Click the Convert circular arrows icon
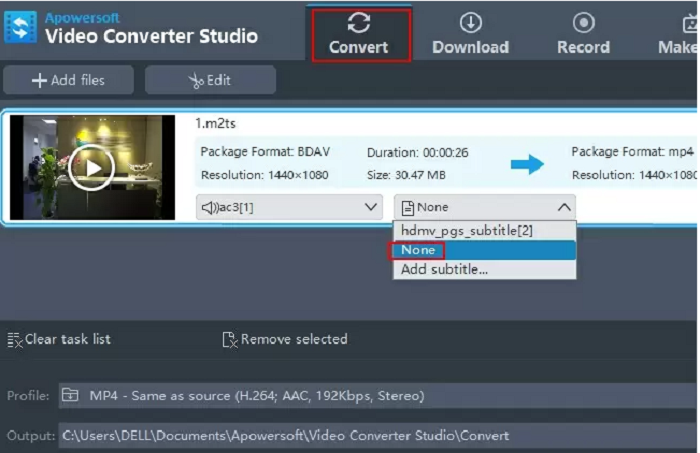This screenshot has height=453, width=700. pyautogui.click(x=359, y=23)
